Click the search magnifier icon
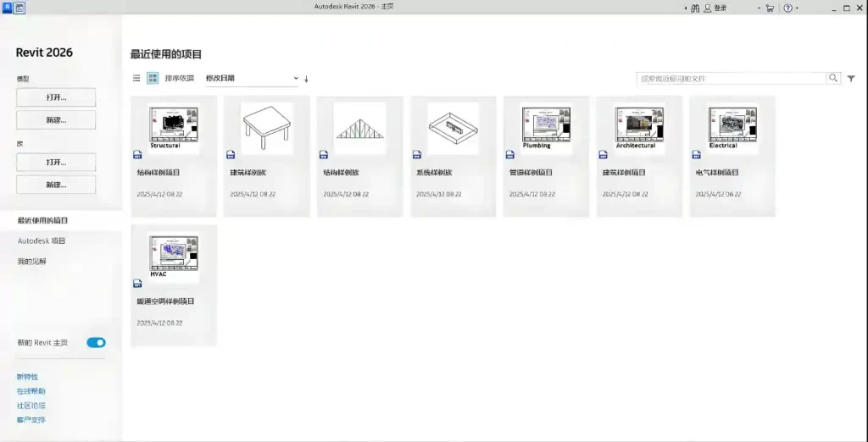 click(833, 78)
